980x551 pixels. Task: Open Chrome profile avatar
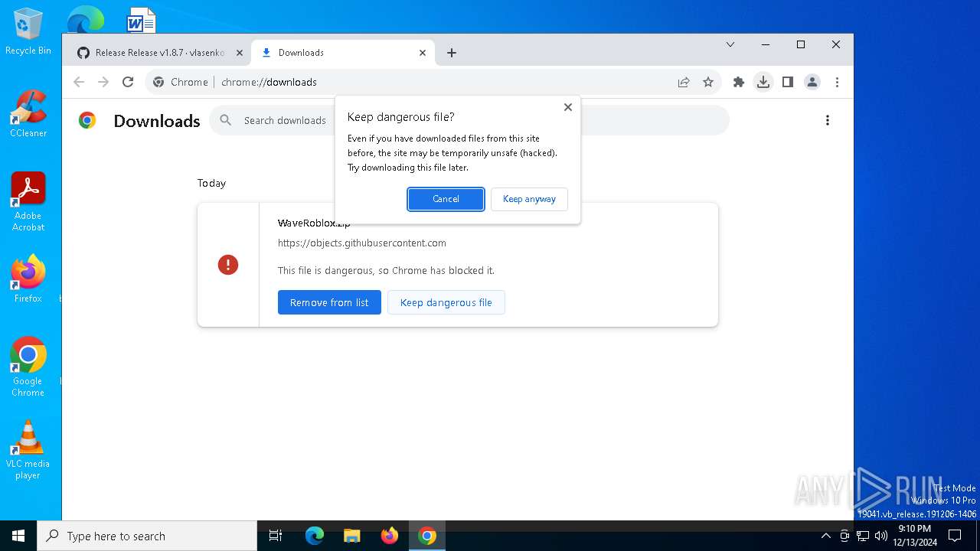pyautogui.click(x=812, y=82)
